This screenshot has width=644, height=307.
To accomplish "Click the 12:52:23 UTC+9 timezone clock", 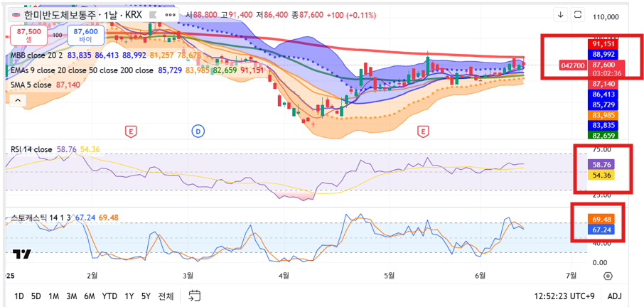I will (564, 296).
